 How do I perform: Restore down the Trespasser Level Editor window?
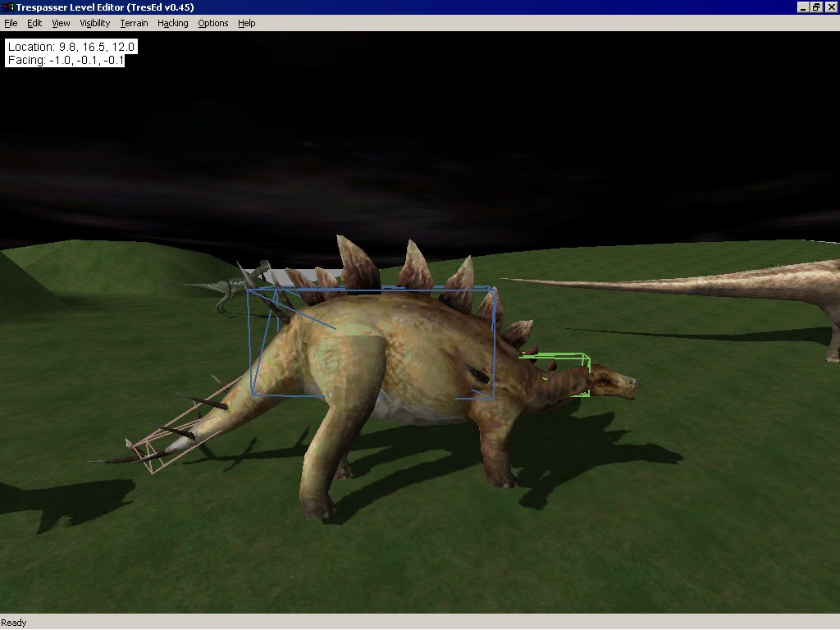coord(815,7)
